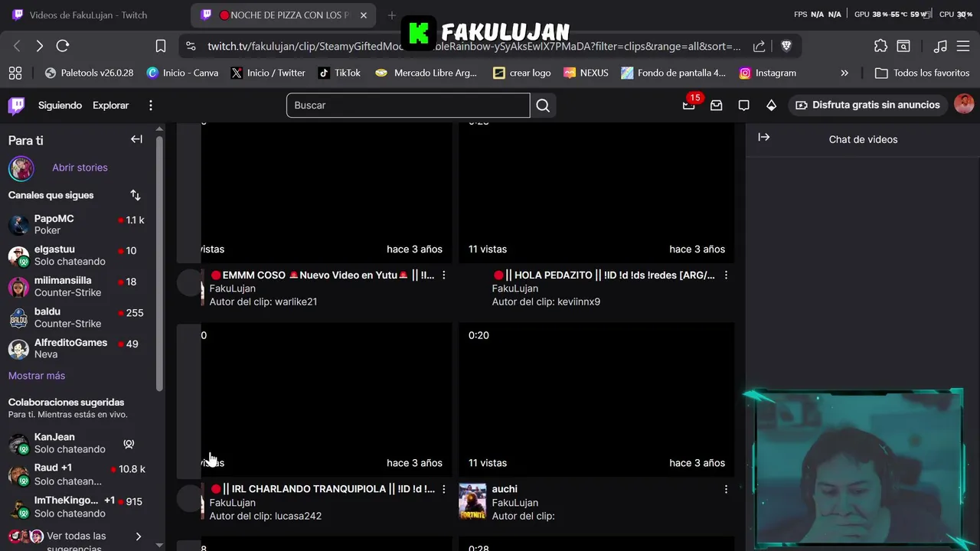The image size is (980, 551).
Task: Open Instagram bookmark
Action: (767, 73)
